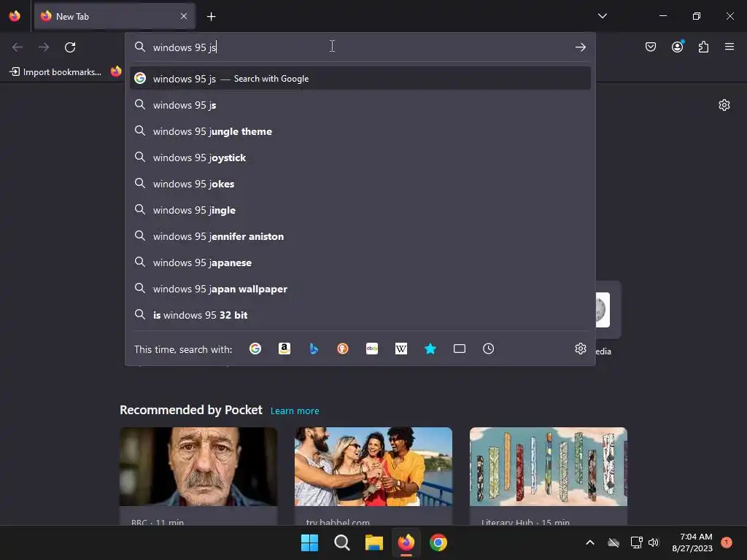Choose 'windows 95 jokes' suggestion
The height and width of the screenshot is (560, 747).
click(x=360, y=184)
